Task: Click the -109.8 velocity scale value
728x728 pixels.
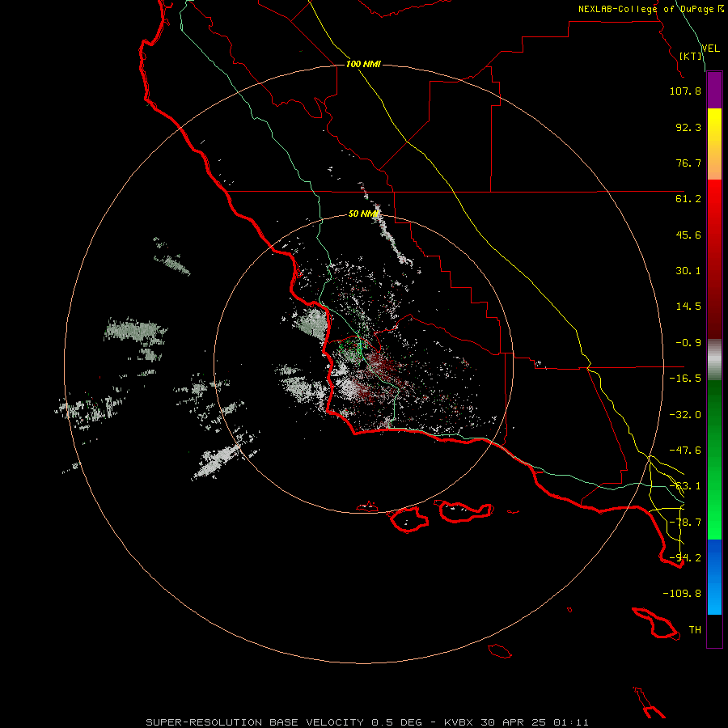Action: pyautogui.click(x=682, y=594)
